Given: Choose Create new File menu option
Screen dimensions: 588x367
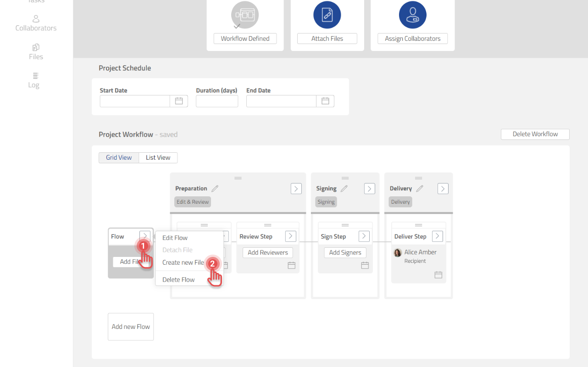Looking at the screenshot, I should coord(183,262).
